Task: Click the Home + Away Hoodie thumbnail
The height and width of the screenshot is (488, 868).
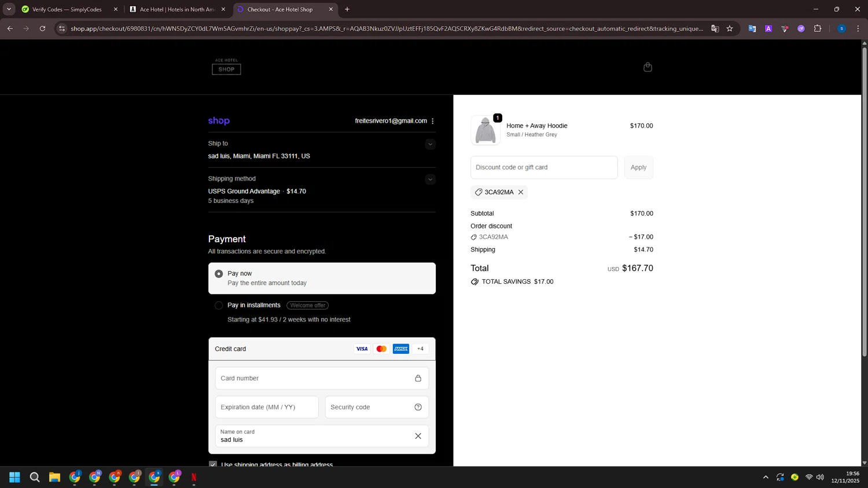Action: 485,130
